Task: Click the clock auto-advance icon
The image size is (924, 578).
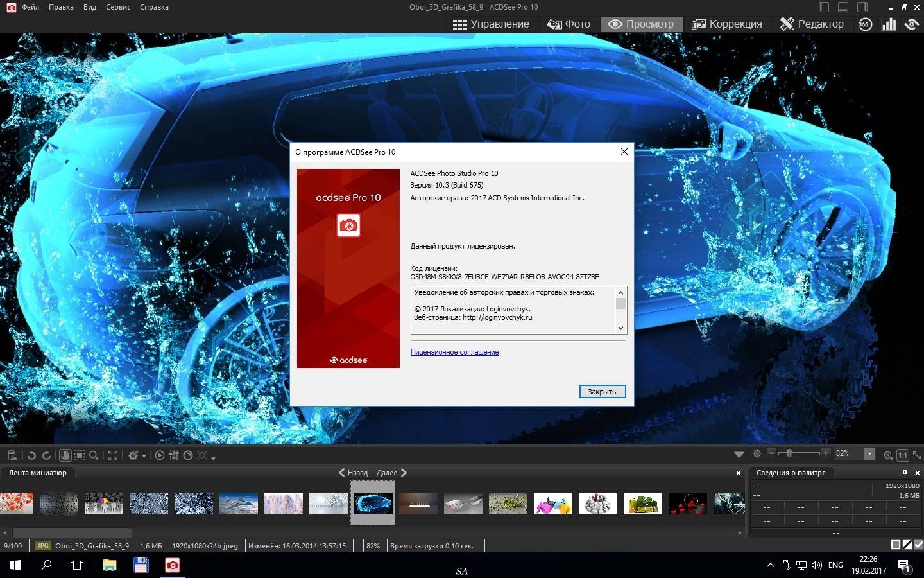Action: point(188,455)
